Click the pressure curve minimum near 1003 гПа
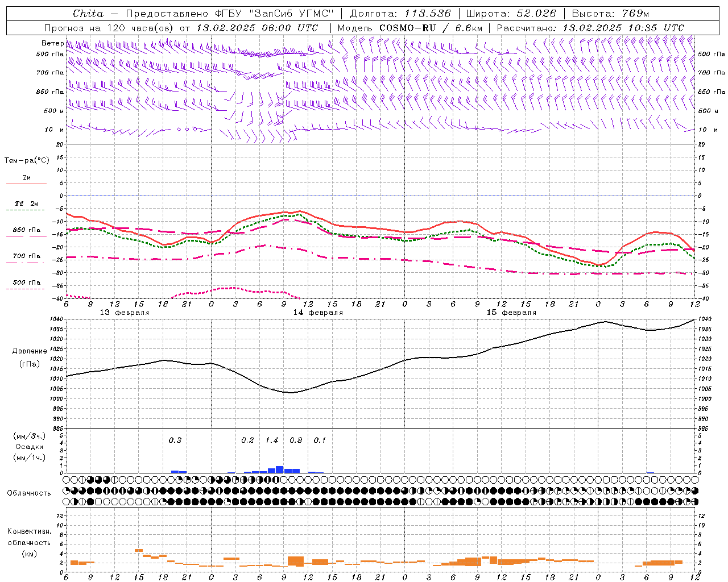The image size is (728, 582). (290, 392)
